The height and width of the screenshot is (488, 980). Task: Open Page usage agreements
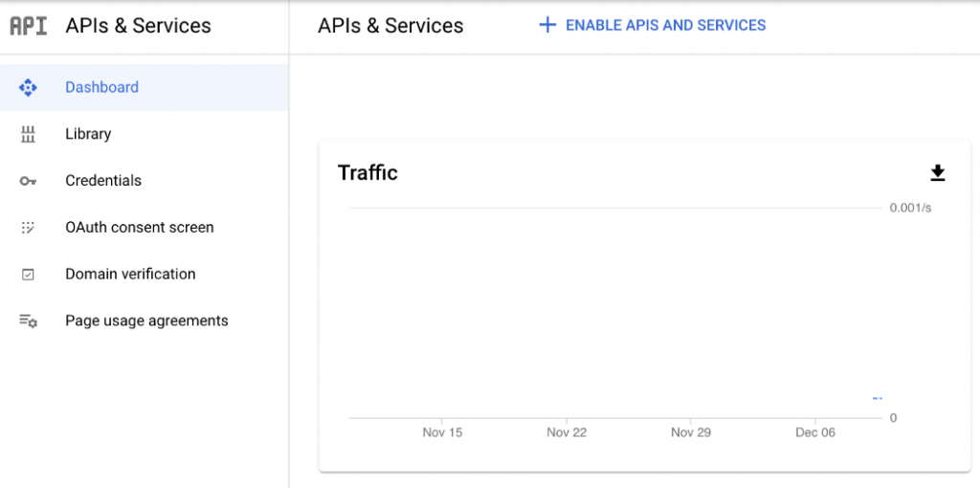pyautogui.click(x=146, y=322)
